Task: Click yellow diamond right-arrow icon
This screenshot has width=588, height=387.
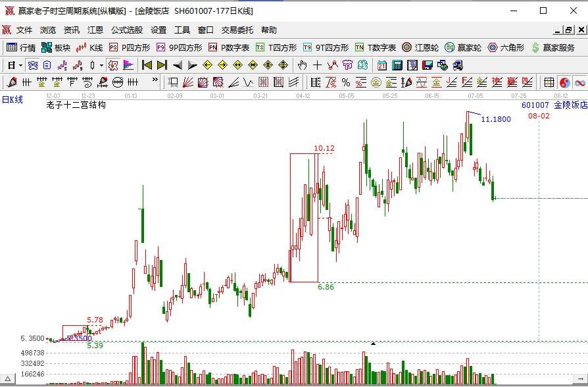Action: coord(223,65)
